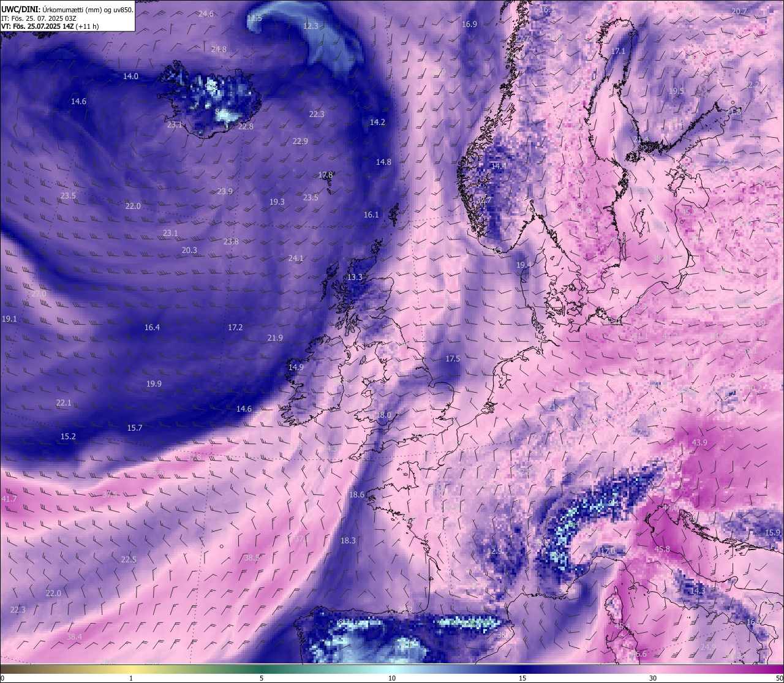Image resolution: width=784 pixels, height=683 pixels.
Task: Click the 22.5 value label
Action: click(129, 559)
